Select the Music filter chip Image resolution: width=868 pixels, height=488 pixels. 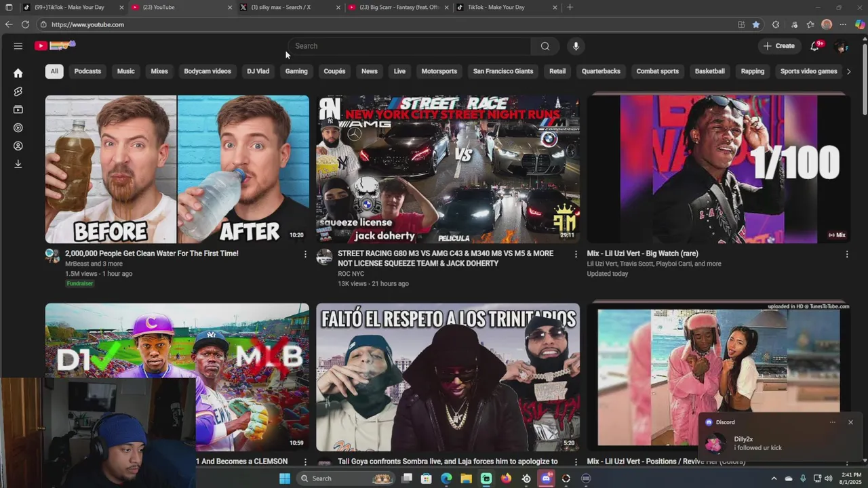[126, 71]
